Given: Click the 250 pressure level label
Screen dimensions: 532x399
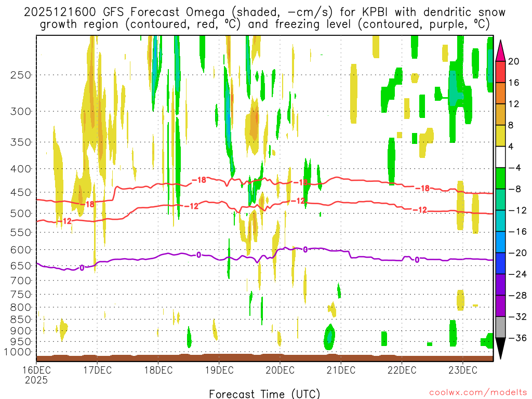Looking at the screenshot, I should tap(21, 75).
